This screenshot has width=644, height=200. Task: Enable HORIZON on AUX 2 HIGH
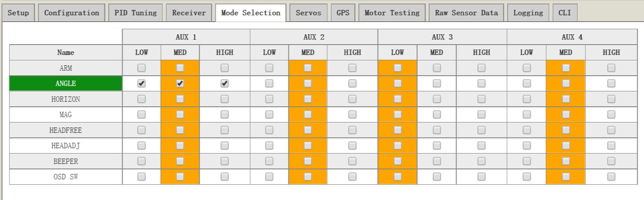[352, 99]
